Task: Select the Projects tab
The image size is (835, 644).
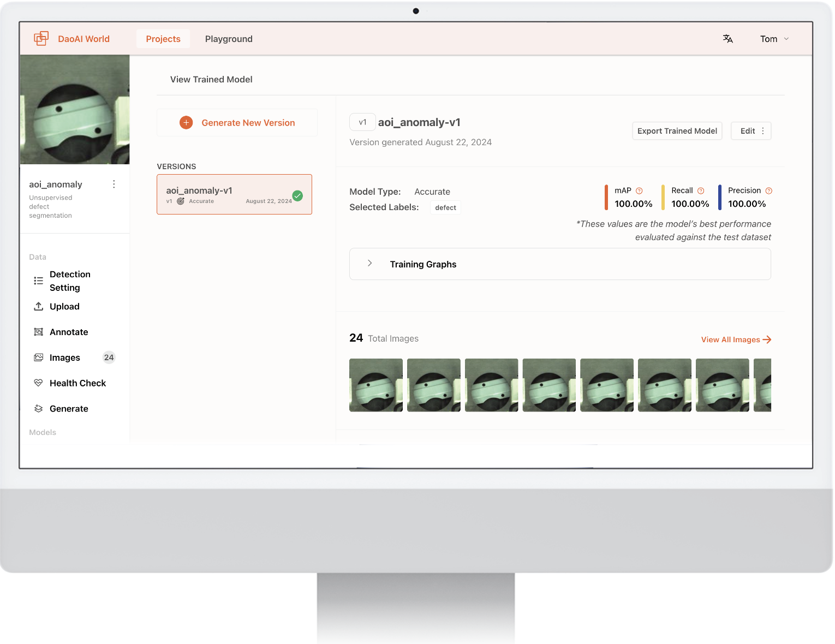Action: [163, 39]
